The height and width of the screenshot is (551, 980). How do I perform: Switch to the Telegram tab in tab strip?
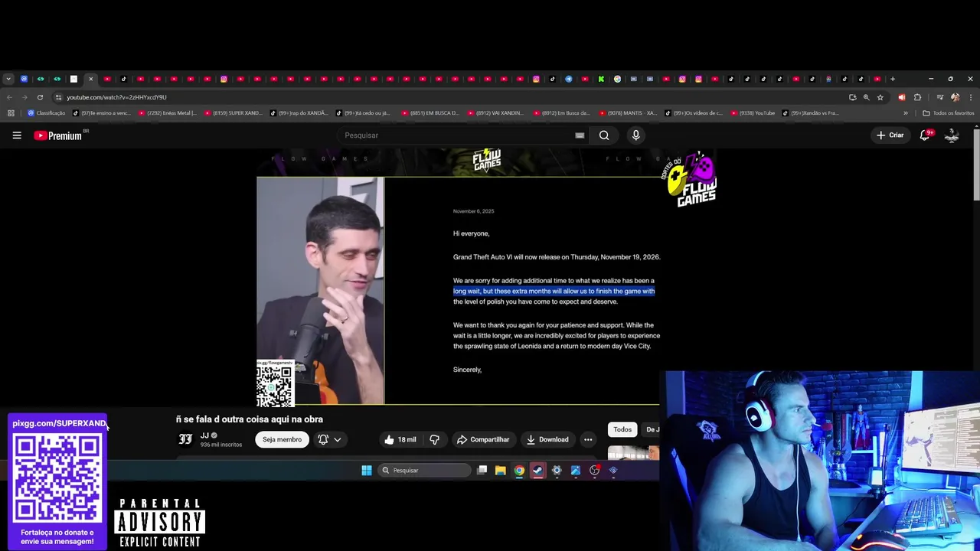point(568,79)
